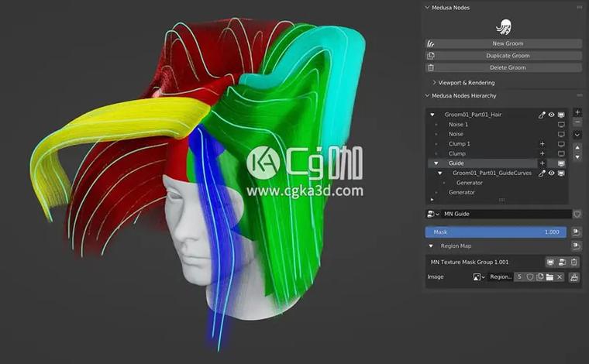This screenshot has width=589, height=364.
Task: Collapse the Groom01_Part01_GuideCurves tree arrow
Action: pos(440,173)
